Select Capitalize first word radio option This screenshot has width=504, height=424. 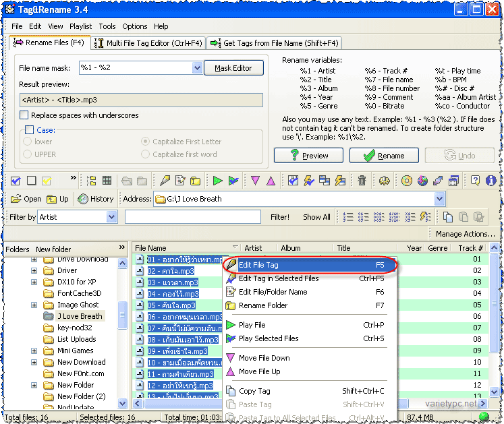point(145,154)
